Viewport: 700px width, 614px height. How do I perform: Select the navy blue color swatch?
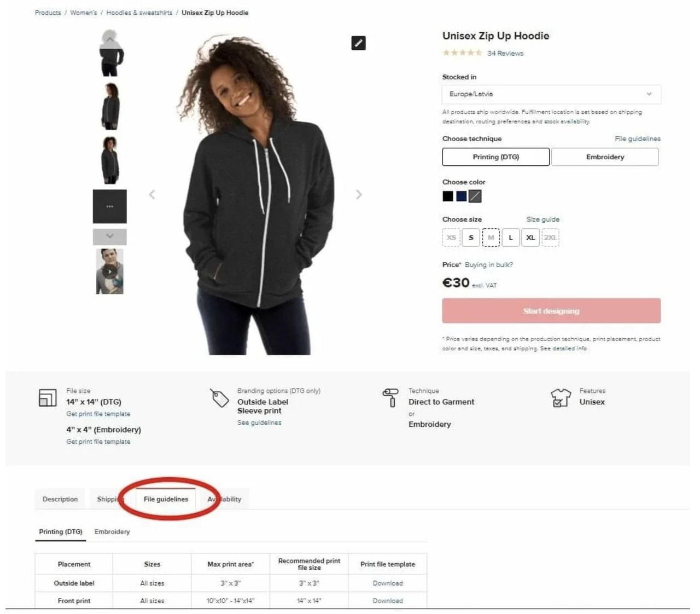tap(460, 196)
